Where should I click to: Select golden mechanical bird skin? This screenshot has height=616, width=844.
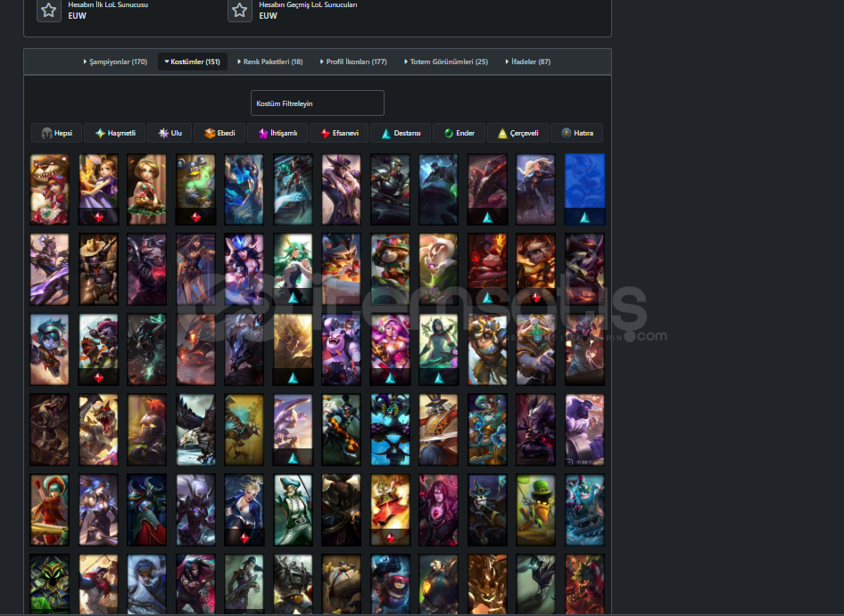[244, 430]
